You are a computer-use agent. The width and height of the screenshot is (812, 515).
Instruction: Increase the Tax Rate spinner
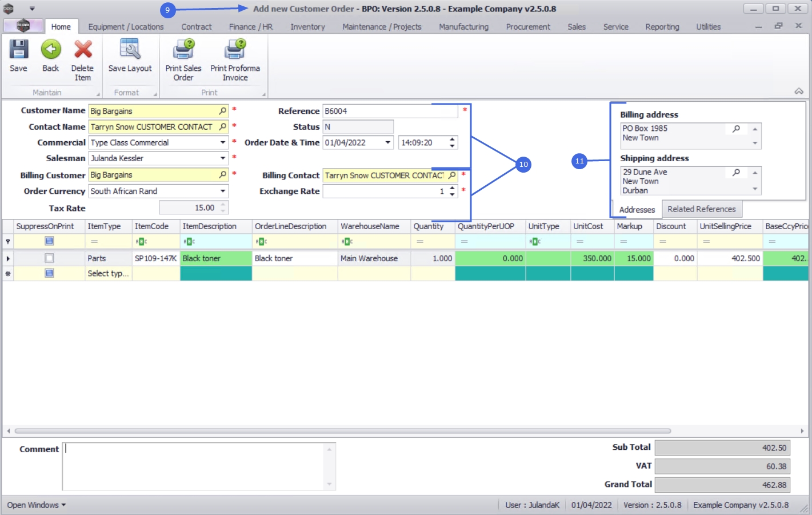(223, 205)
